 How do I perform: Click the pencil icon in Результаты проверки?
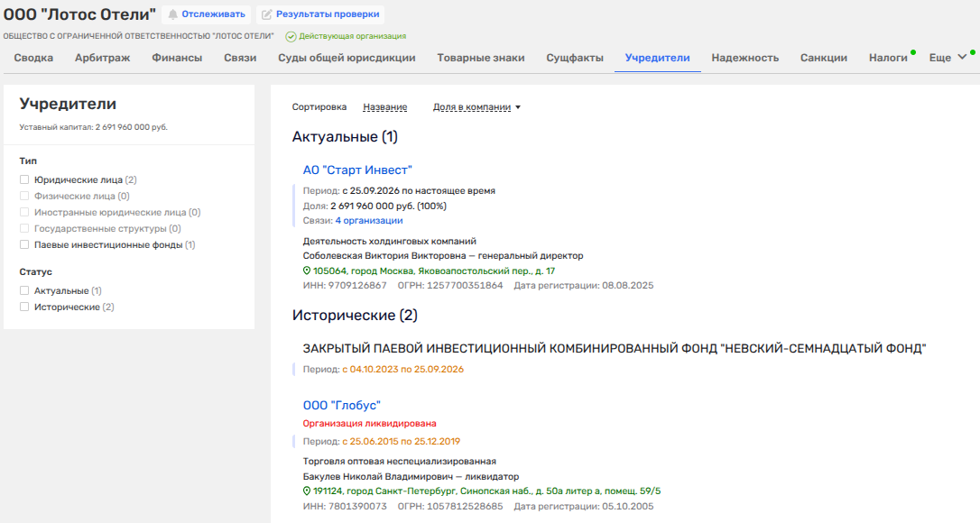click(x=267, y=14)
